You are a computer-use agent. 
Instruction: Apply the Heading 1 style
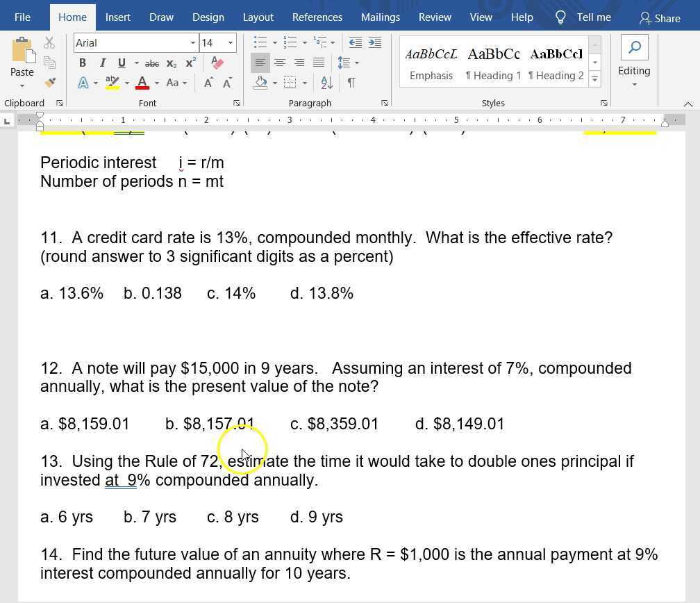point(493,63)
